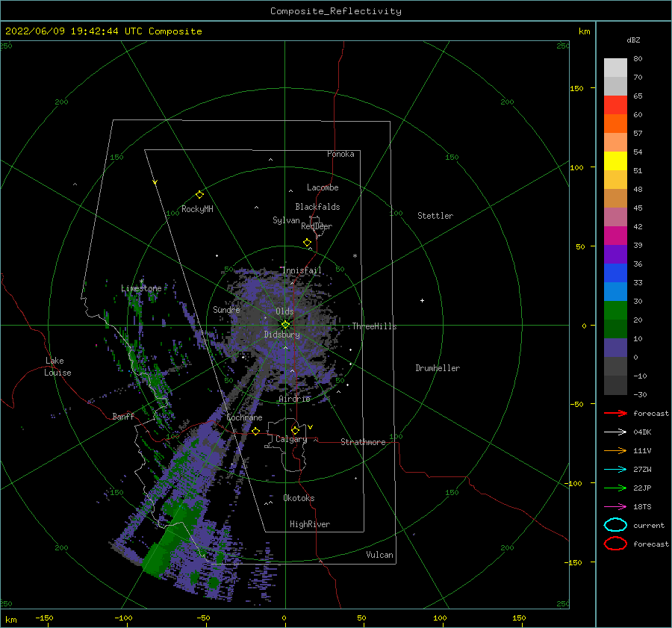Click the Ponoka label
The height and width of the screenshot is (628, 672).
(340, 154)
